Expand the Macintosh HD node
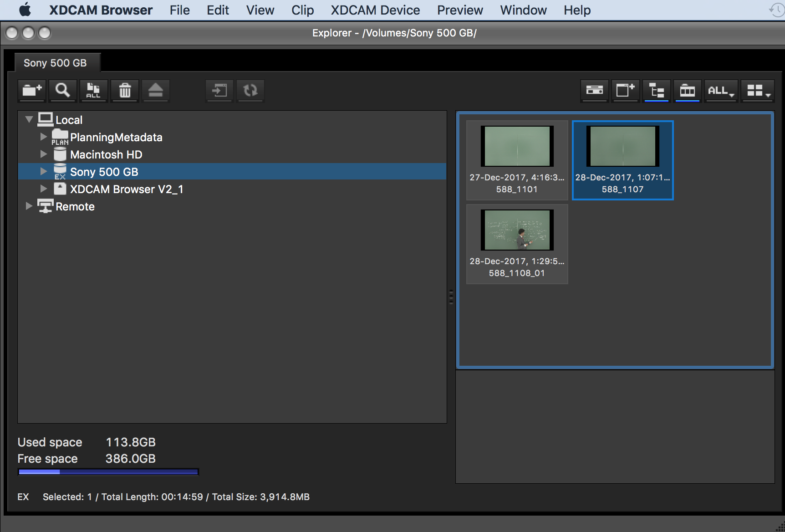 pyautogui.click(x=44, y=154)
